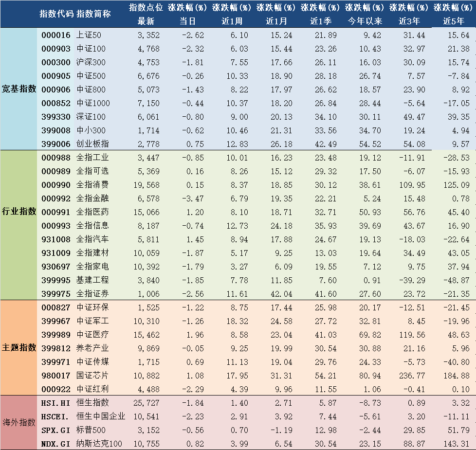The width and height of the screenshot is (476, 450).
Task: Select 中证军工 weekly change 18.32
Action: point(237,322)
